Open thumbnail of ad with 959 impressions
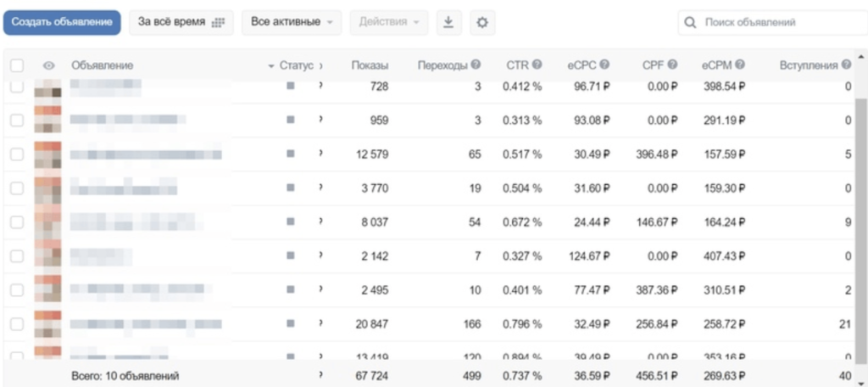This screenshot has height=387, width=868. [x=48, y=120]
